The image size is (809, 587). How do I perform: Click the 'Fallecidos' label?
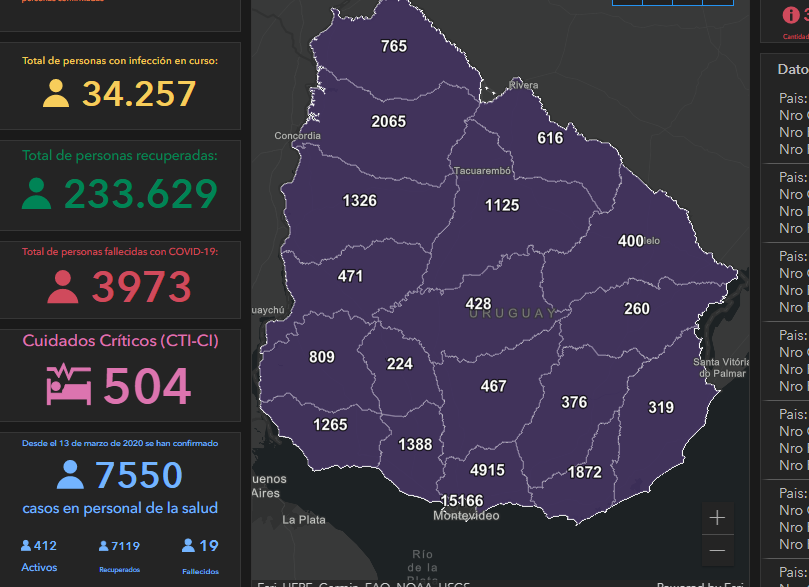[201, 571]
